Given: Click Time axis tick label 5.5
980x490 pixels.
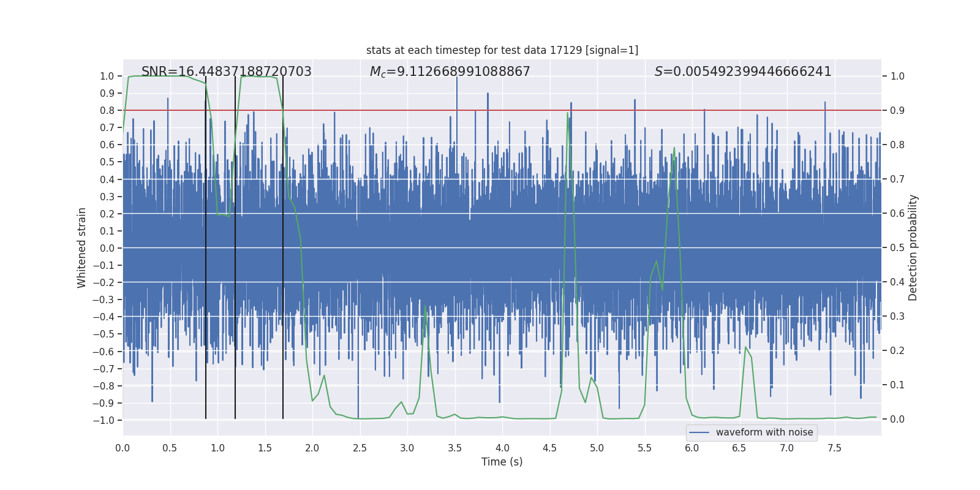Looking at the screenshot, I should tap(644, 448).
